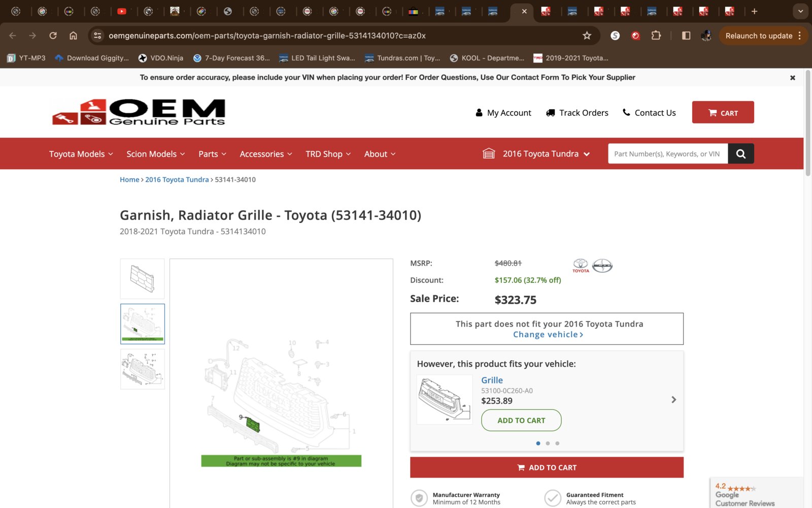Advance carousel with right chevron
Viewport: 812px width, 508px height.
(673, 400)
